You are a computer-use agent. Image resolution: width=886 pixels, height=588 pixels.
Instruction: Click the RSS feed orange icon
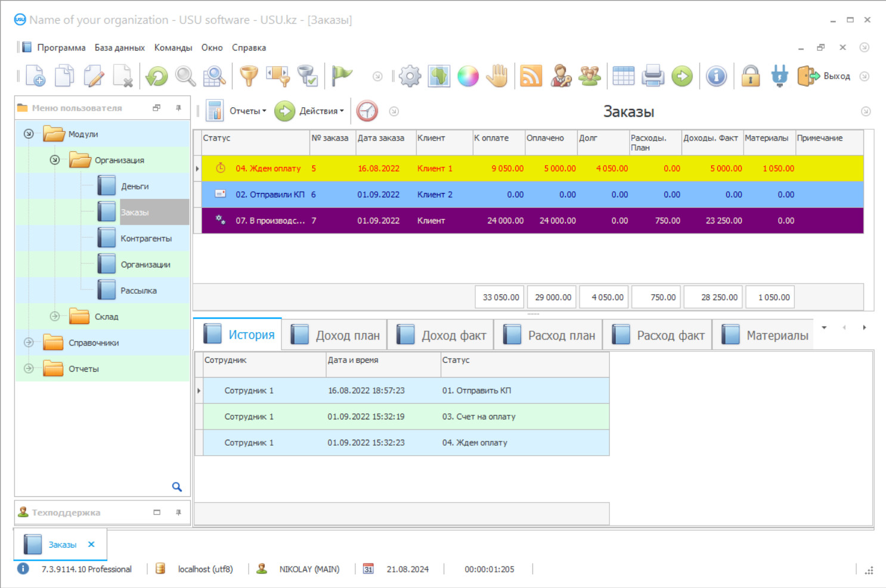pos(531,76)
